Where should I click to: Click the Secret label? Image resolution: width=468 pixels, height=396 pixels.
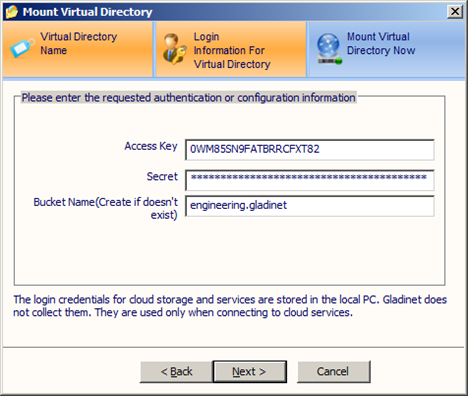click(162, 176)
